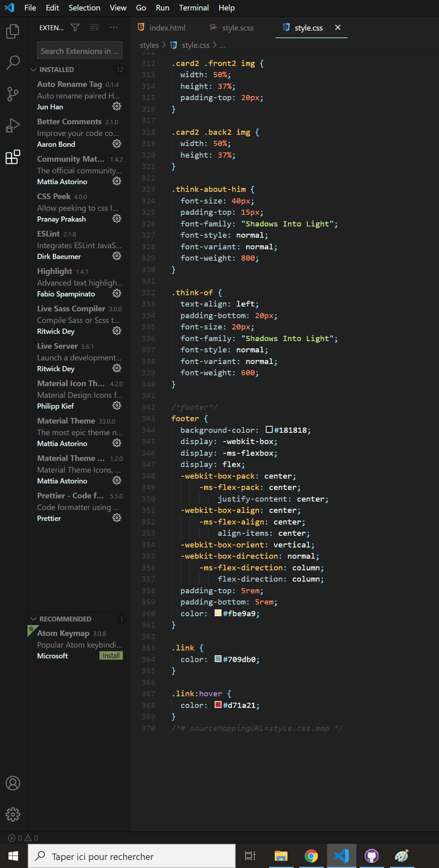Open manage gear for Highlight extension
439x868 pixels.
point(117,293)
